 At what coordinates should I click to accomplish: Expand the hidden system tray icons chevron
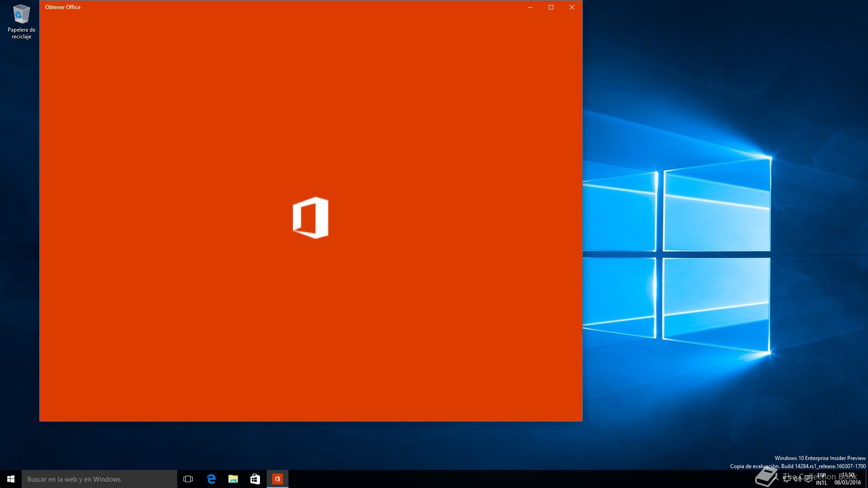(776, 479)
